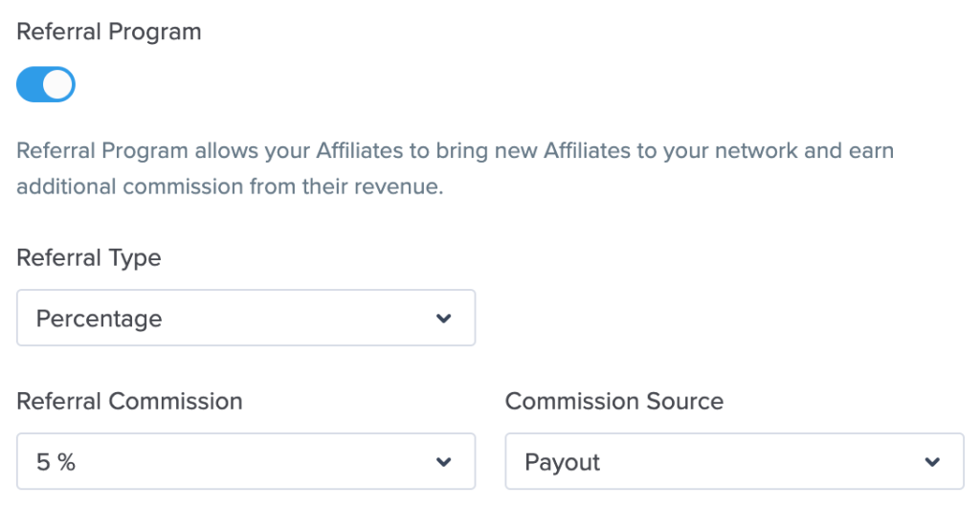Click the "5 %" commission value
This screenshot has width=980, height=507.
56,463
